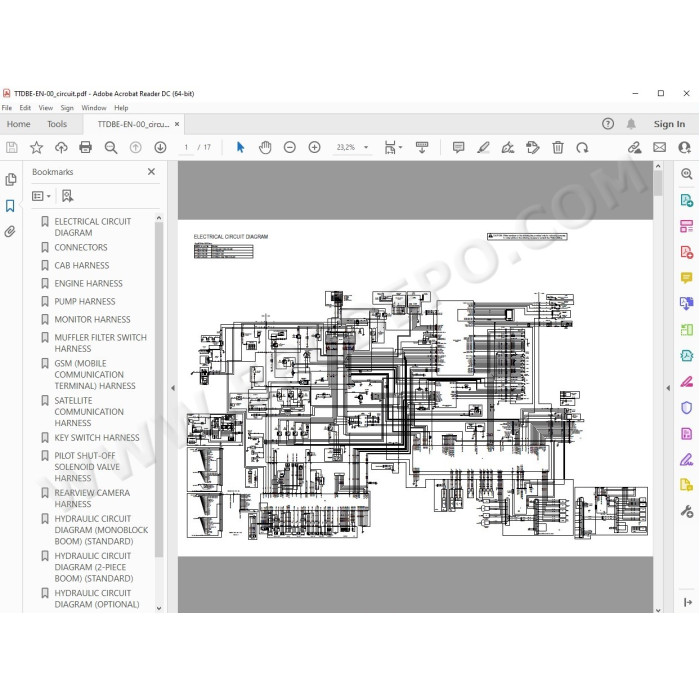This screenshot has width=700, height=700.
Task: Select the arrow selection tool
Action: 240,147
